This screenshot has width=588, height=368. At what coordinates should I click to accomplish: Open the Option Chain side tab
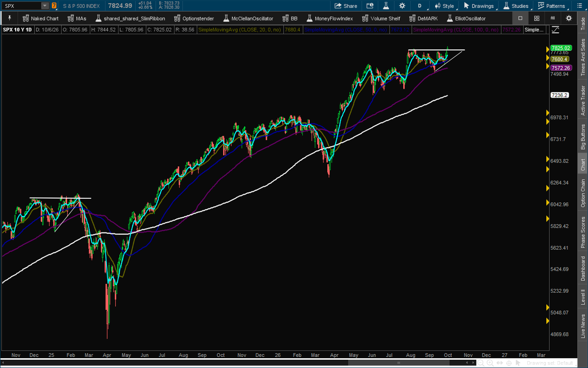(x=583, y=193)
